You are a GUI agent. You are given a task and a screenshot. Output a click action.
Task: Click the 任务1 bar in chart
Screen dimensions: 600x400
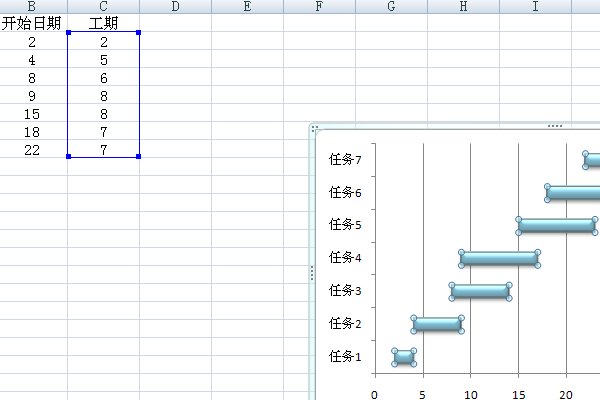(404, 357)
